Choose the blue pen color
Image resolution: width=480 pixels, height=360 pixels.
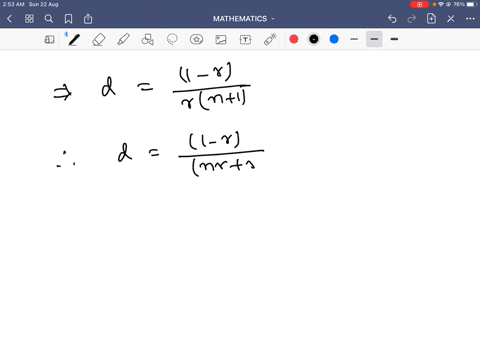click(334, 39)
